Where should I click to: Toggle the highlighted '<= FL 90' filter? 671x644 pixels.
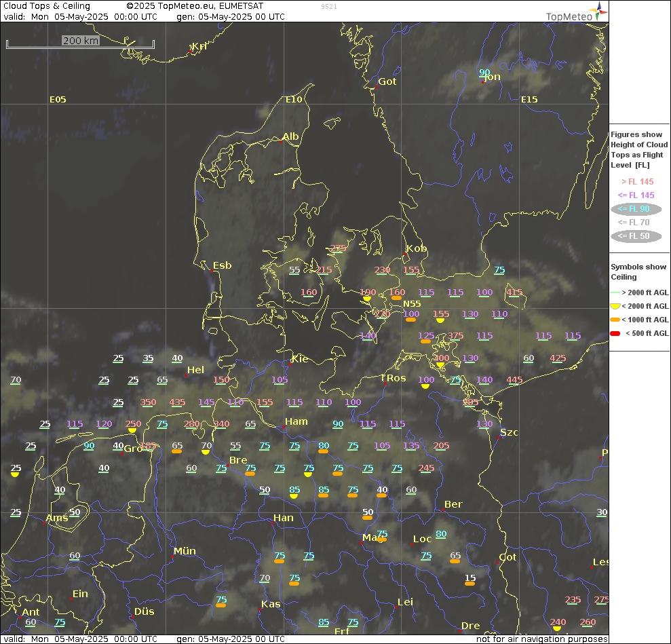(x=636, y=209)
